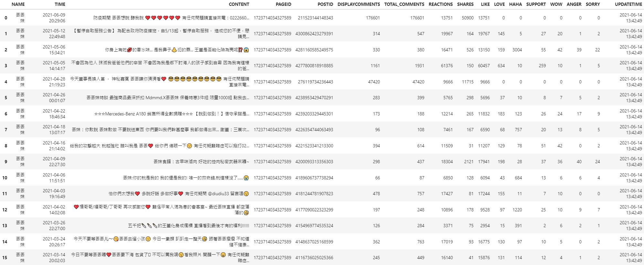
Task: Select post ID 4181244781907823
Action: [314, 194]
